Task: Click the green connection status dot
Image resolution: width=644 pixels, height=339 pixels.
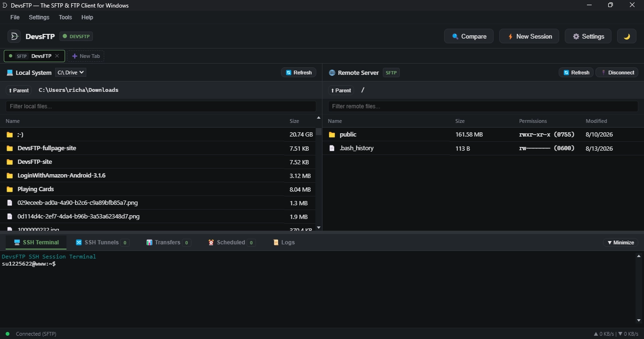Action: pos(8,334)
